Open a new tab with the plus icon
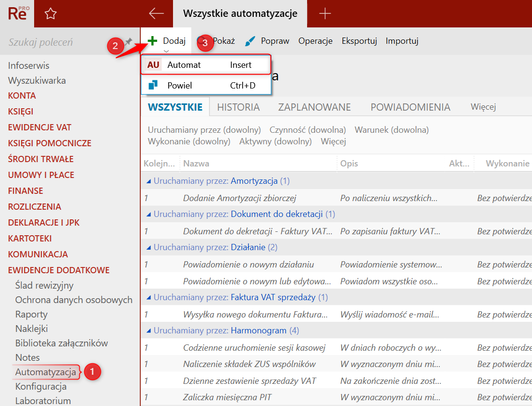 pos(325,13)
